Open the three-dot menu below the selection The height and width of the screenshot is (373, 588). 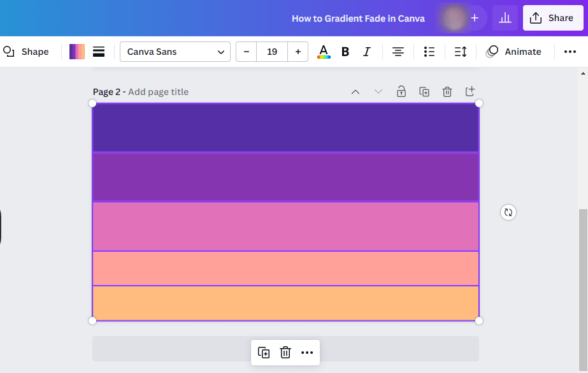(308, 352)
